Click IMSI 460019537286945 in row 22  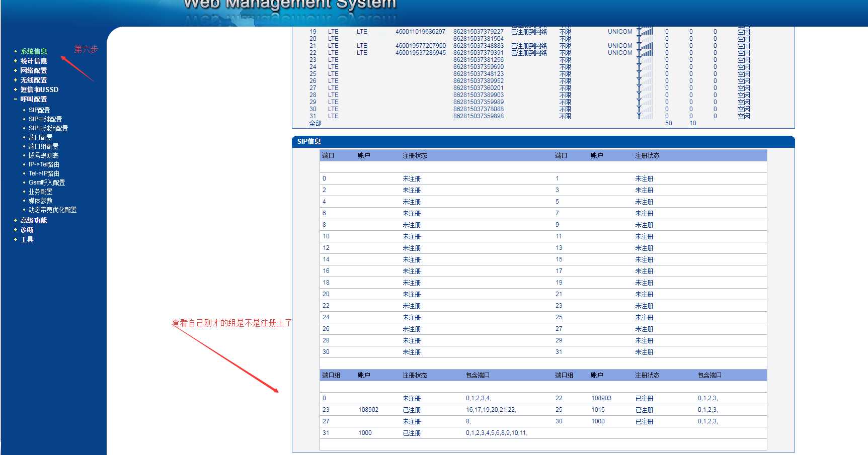[x=420, y=53]
